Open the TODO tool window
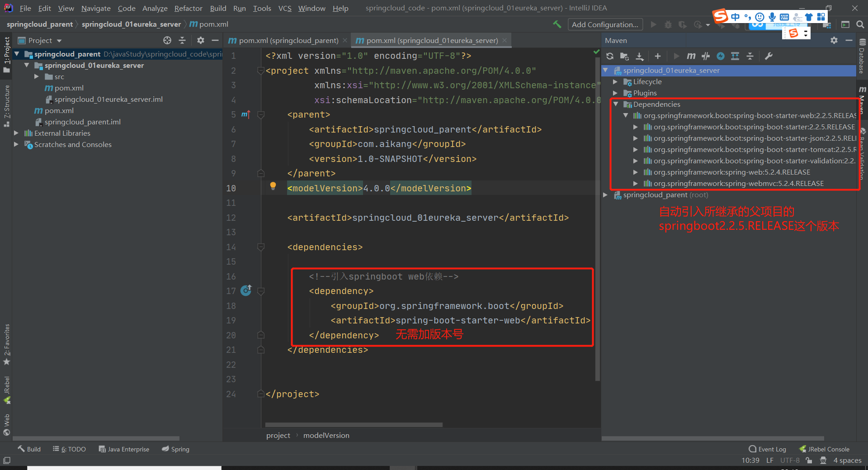This screenshot has height=470, width=868. (69, 449)
